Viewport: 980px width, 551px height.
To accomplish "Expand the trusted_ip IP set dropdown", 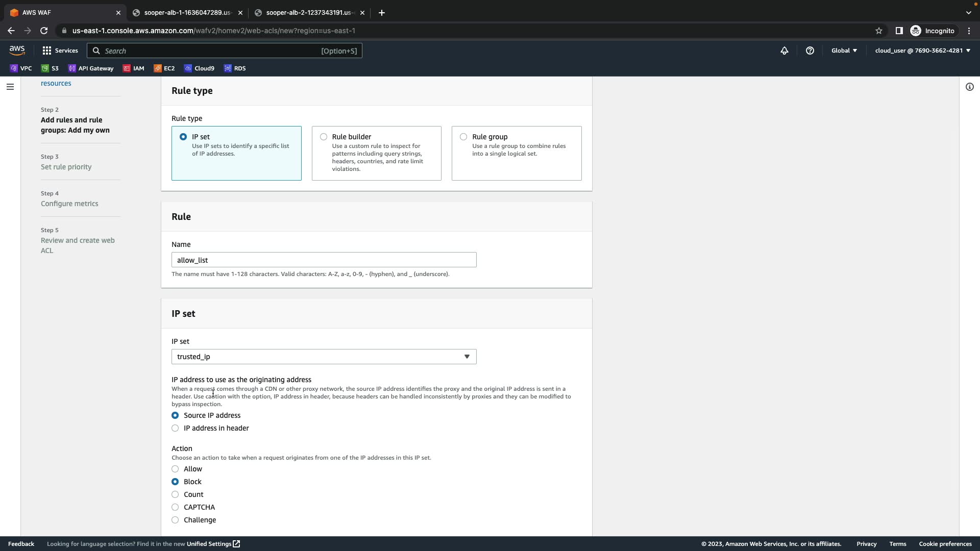I will (x=324, y=357).
